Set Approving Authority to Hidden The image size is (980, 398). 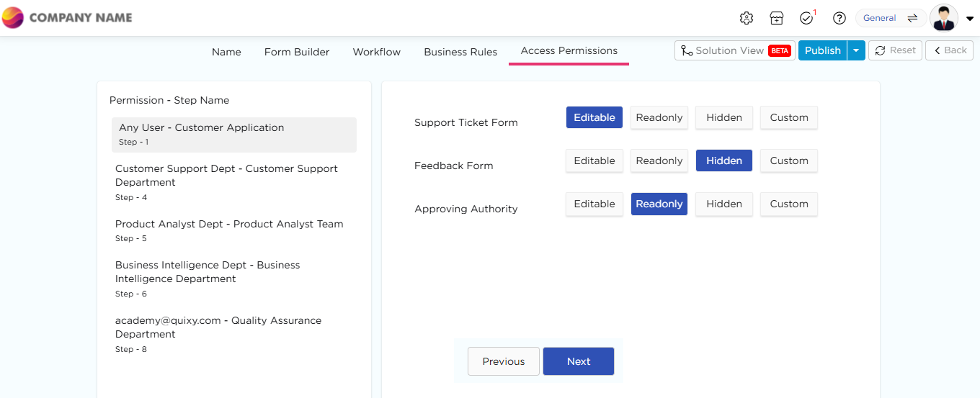pyautogui.click(x=723, y=204)
